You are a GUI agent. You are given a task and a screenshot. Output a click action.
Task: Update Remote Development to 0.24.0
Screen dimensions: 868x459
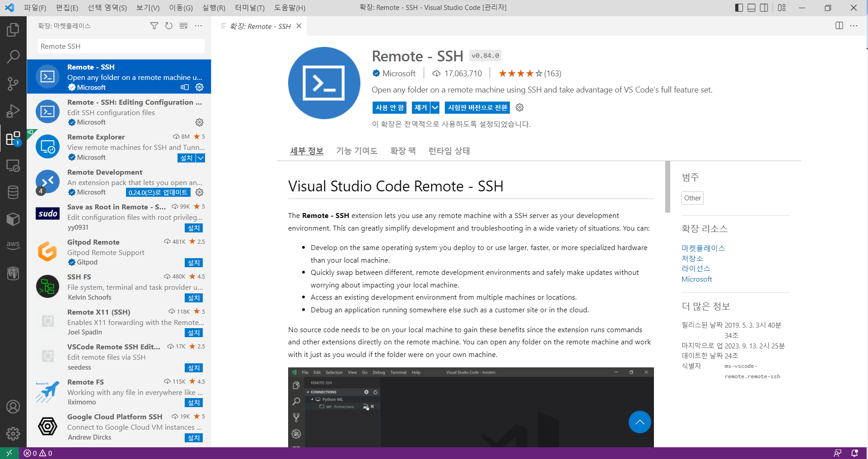(x=158, y=192)
